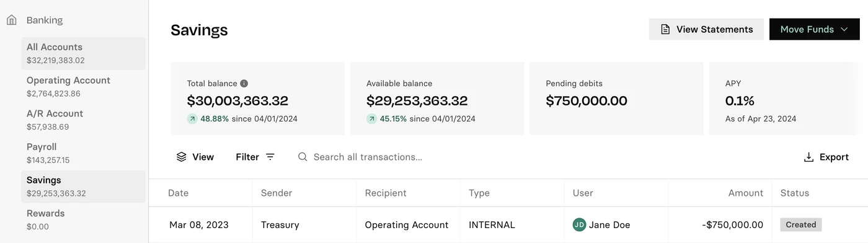Viewport: 868px width, 243px height.
Task: Click the Export download icon
Action: tap(808, 157)
